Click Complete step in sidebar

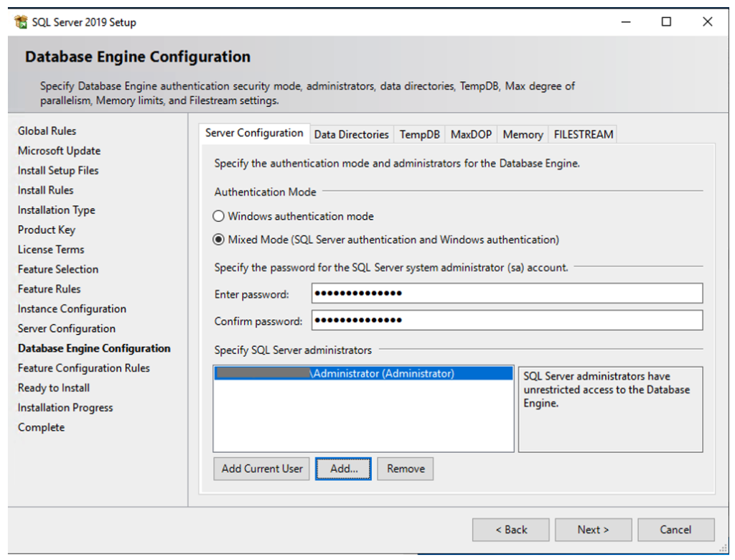tap(41, 428)
